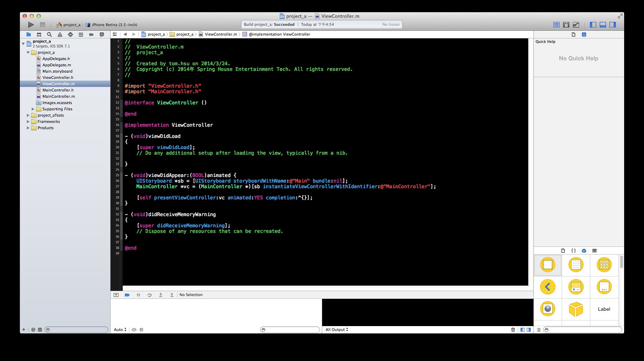Open the Auto variables scope dropdown
This screenshot has width=644, height=361.
pyautogui.click(x=120, y=330)
